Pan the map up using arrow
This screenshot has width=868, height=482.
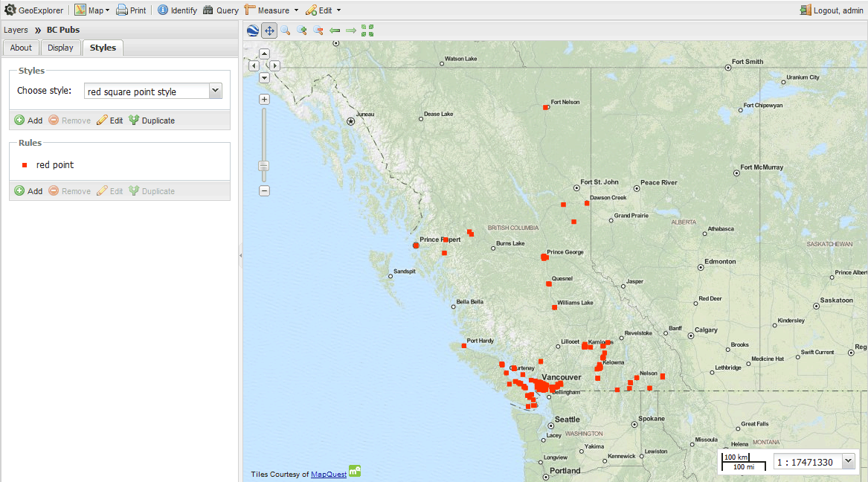point(264,54)
